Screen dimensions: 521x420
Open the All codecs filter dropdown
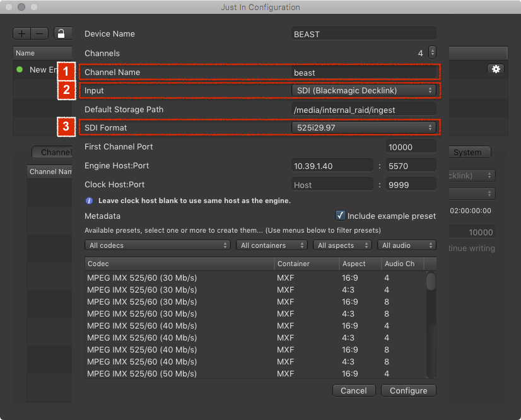(158, 245)
